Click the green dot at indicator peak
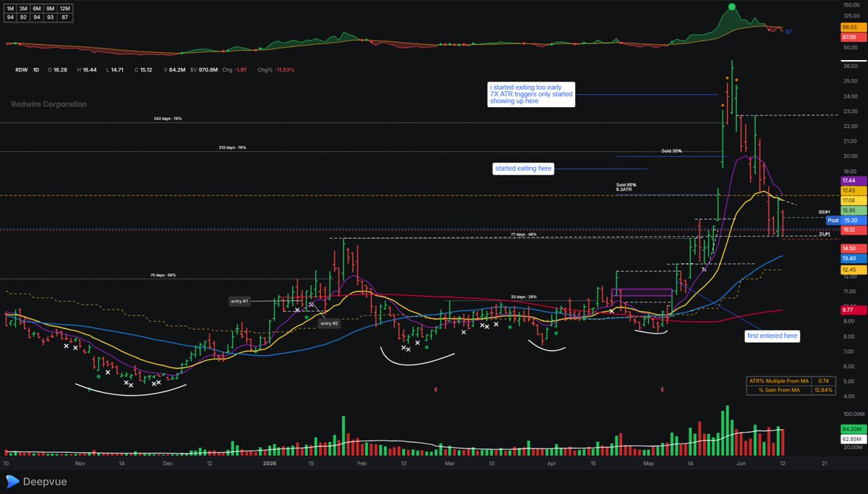Image resolution: width=868 pixels, height=494 pixels. (x=732, y=7)
